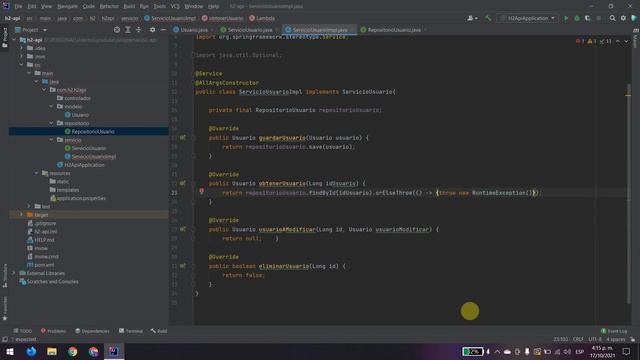The width and height of the screenshot is (640, 360).
Task: Select ServicioUsuarioImpl in project tree
Action: tap(93, 156)
